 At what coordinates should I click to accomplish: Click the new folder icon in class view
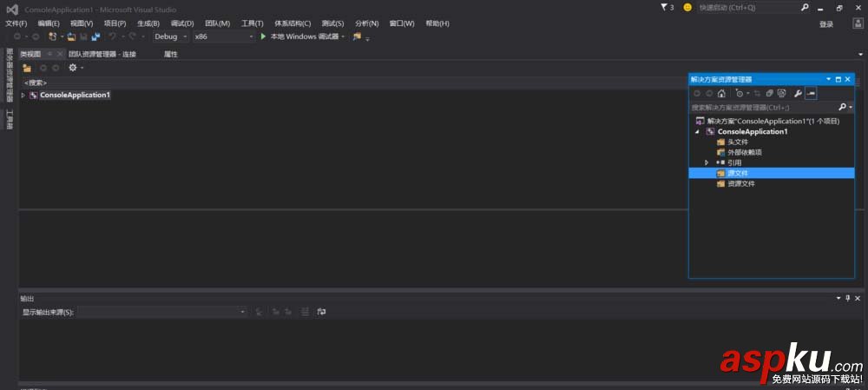point(27,68)
